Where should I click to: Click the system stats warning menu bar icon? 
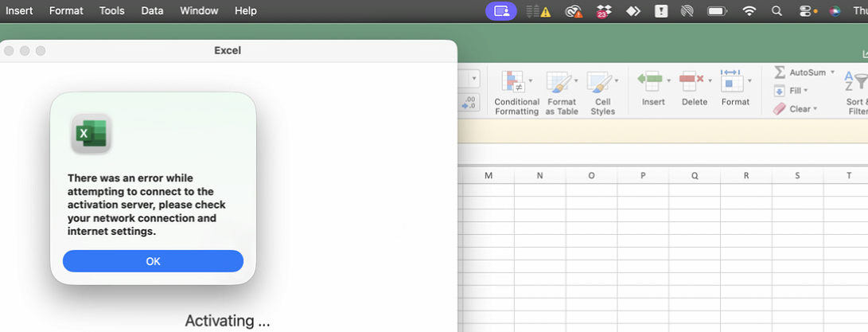(x=538, y=11)
